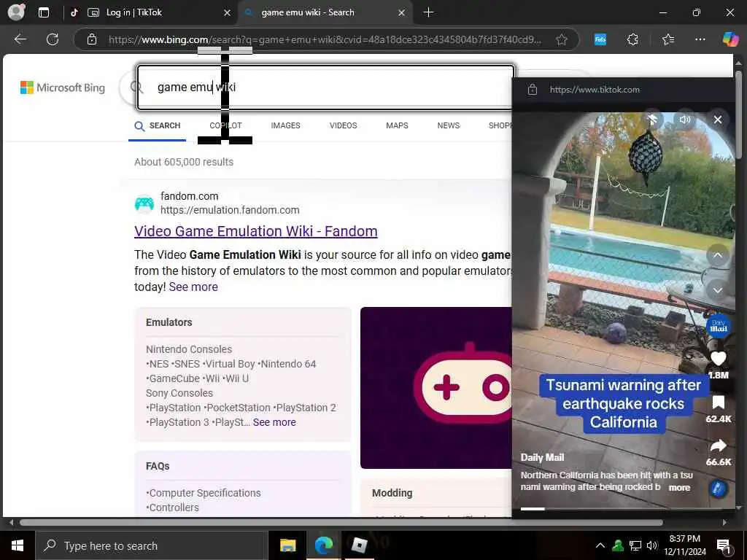Open the spinning music disc icon
747x560 pixels.
(x=718, y=489)
